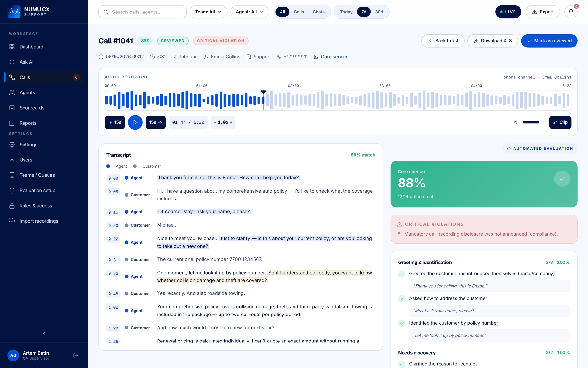
Task: Jump to transcript timestamp 1:02
Action: point(113,307)
